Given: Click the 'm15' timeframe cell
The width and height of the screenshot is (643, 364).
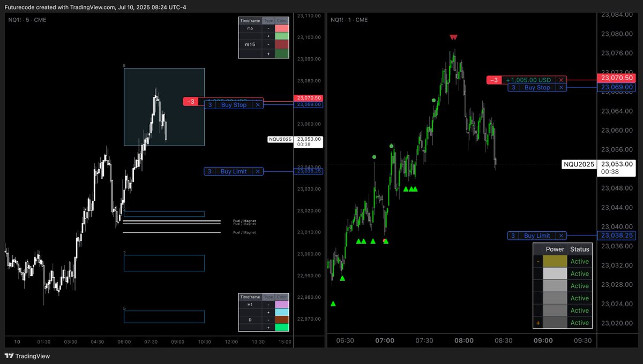Looking at the screenshot, I should pos(250,45).
